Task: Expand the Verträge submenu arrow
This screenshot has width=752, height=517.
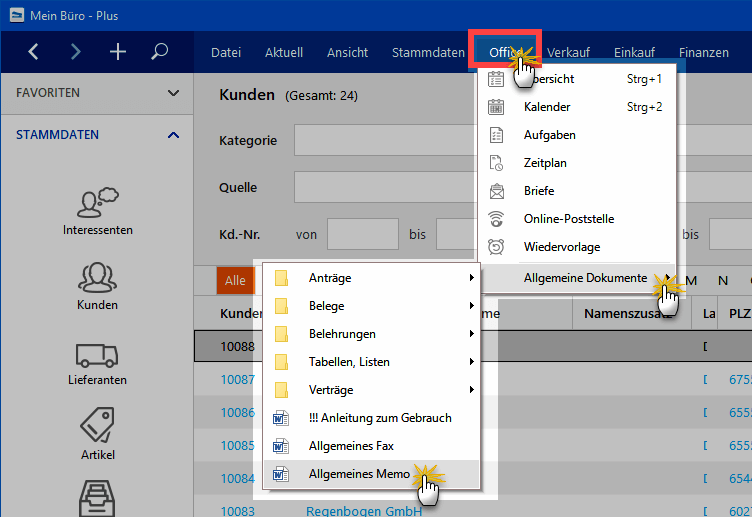Action: (x=472, y=389)
